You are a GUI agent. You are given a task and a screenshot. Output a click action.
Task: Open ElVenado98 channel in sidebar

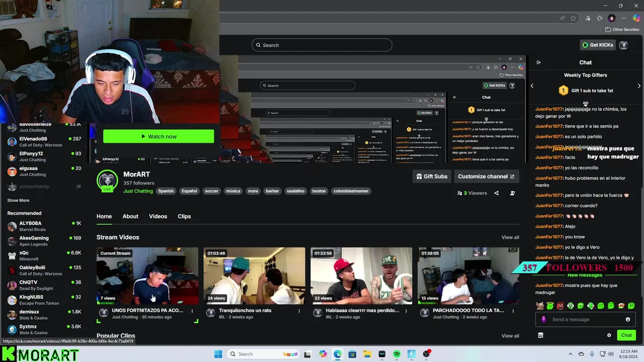[x=44, y=142]
